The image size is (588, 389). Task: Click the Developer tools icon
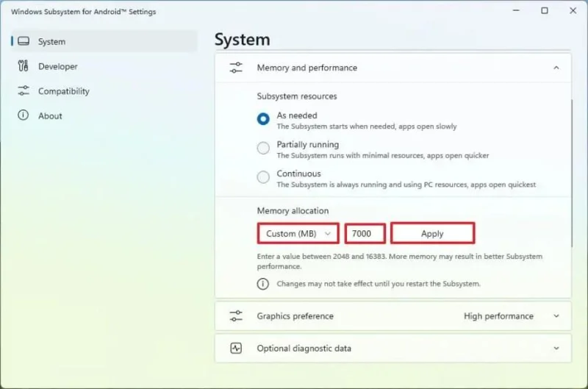[x=23, y=66]
